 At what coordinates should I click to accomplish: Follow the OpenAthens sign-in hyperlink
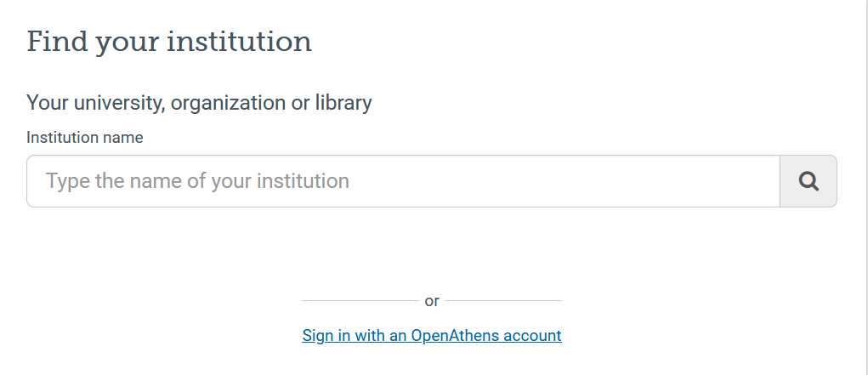coord(432,335)
